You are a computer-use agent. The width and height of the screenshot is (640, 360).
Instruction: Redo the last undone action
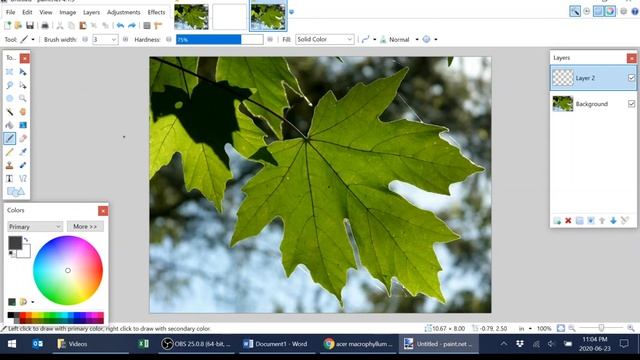point(132,26)
